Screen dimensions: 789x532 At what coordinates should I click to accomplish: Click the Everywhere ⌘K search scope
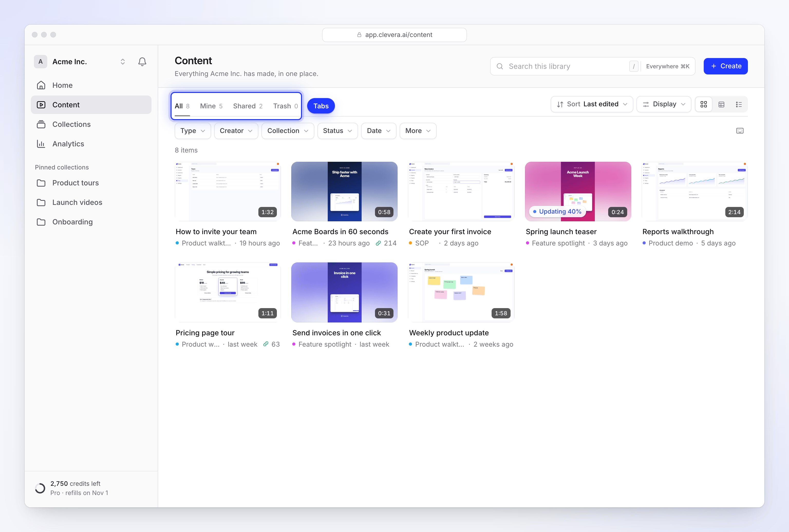coord(668,66)
